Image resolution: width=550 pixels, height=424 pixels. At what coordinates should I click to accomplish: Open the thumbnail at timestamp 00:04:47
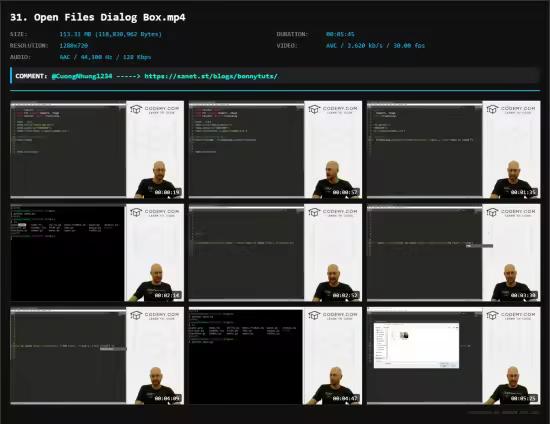pos(275,356)
